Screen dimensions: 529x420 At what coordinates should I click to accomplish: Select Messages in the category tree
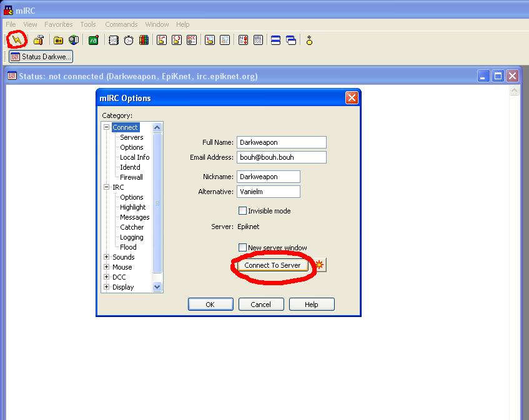tap(135, 217)
